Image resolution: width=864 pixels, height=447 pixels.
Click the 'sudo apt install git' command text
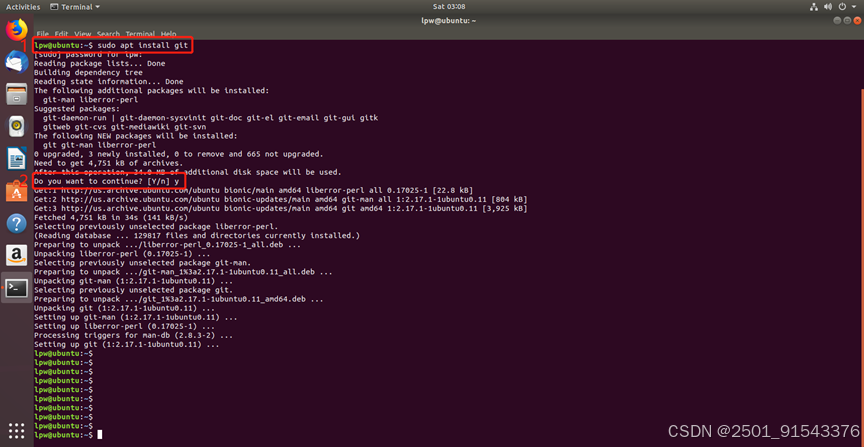[143, 45]
